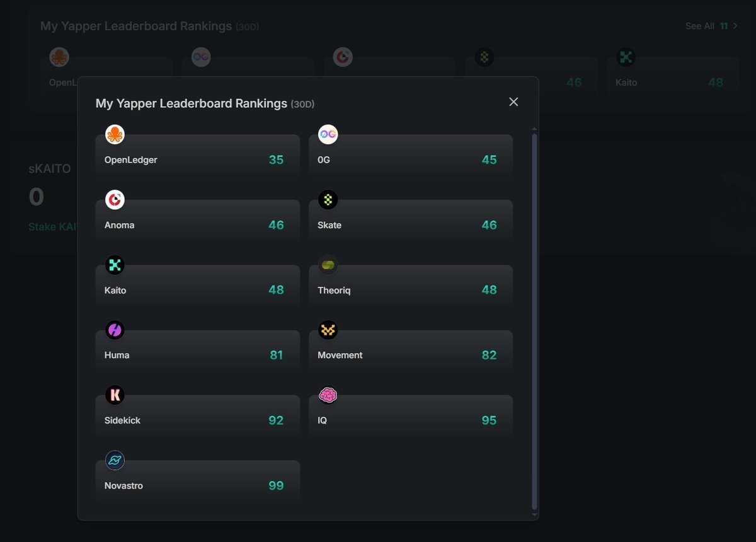Open the Theoriq ranking card

tap(411, 285)
